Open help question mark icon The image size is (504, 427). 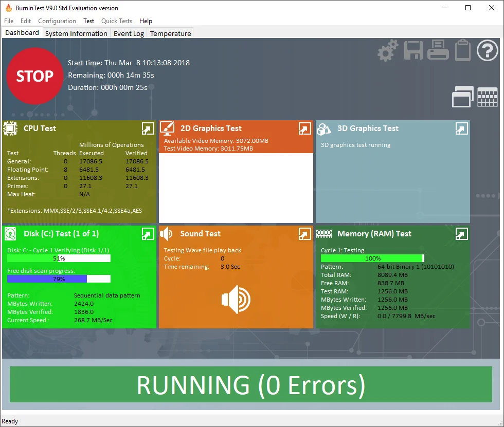[x=488, y=50]
